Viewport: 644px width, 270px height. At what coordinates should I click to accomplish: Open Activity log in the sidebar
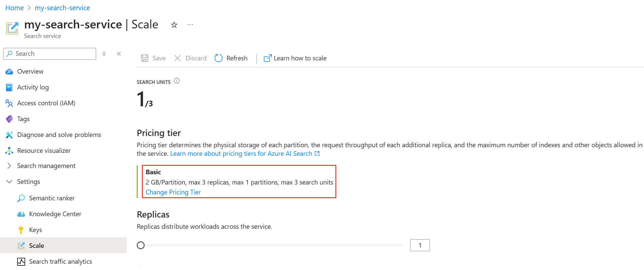[x=33, y=87]
